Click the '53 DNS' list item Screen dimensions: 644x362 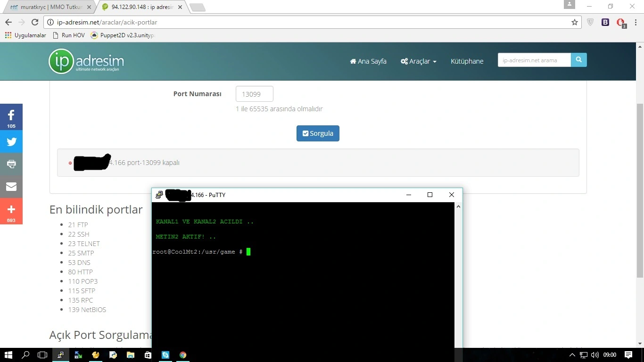[x=79, y=263]
